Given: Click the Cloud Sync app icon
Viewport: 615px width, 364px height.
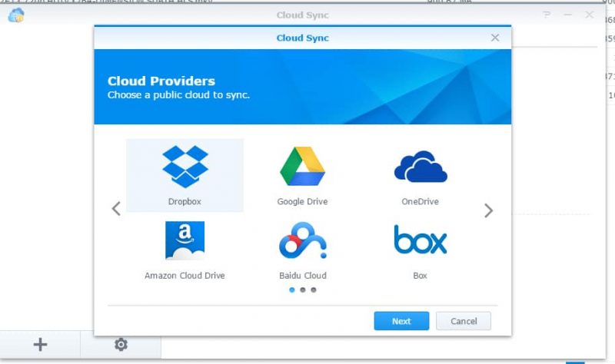Looking at the screenshot, I should pos(16,15).
